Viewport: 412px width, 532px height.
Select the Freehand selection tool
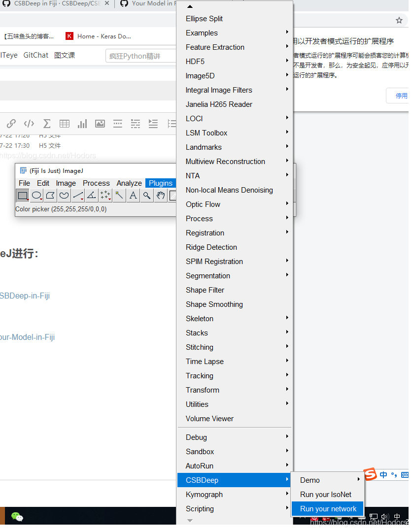(64, 196)
